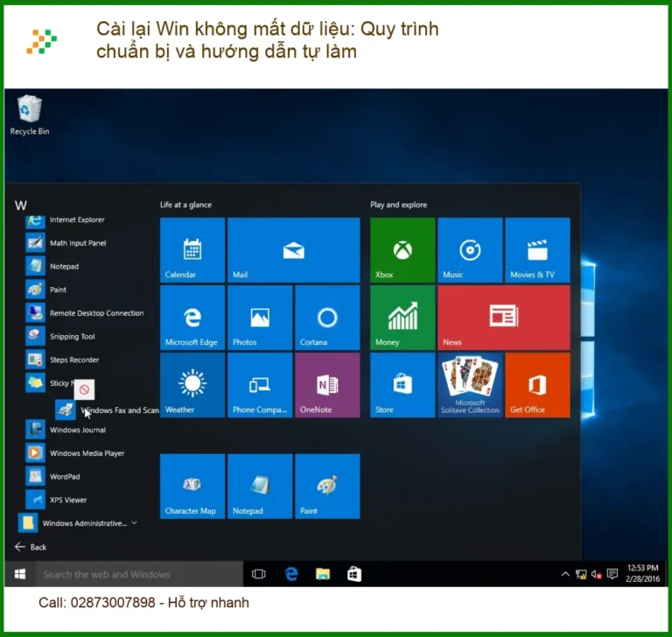Go Back in the apps list
Image resolution: width=672 pixels, height=637 pixels.
tap(31, 547)
